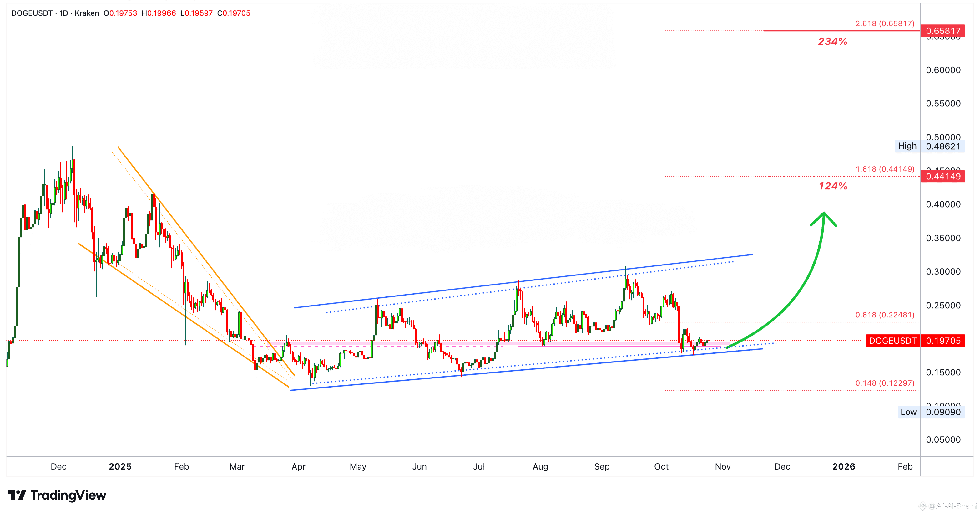Click the 1.618 (0.44149) Fibonacci label
Screen dimensions: 980x514
pos(885,169)
